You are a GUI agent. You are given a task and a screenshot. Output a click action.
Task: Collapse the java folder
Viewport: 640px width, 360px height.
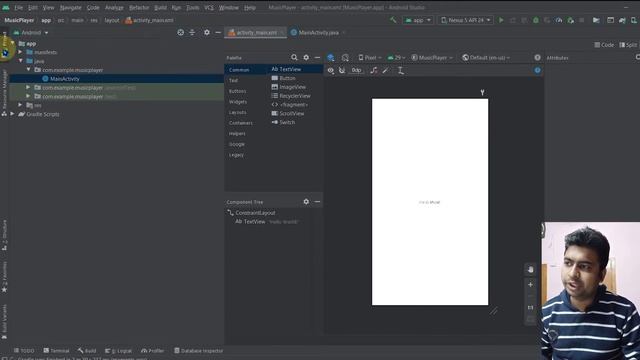pos(20,61)
